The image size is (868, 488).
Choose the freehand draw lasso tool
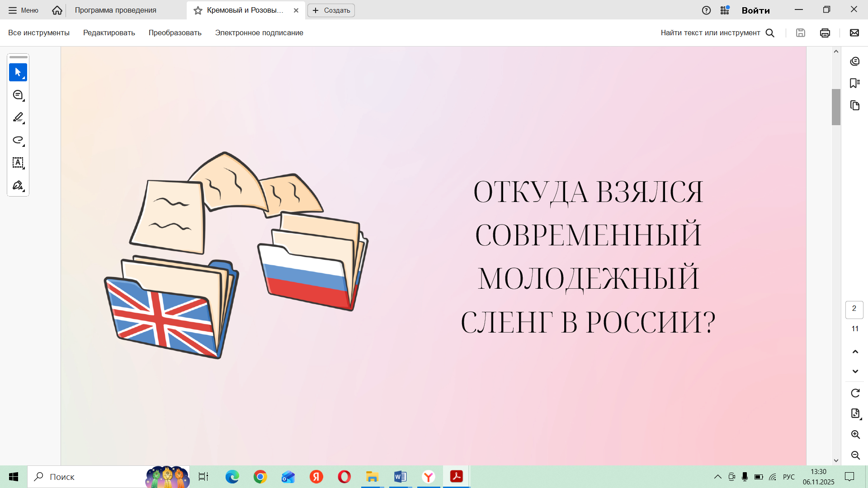pyautogui.click(x=18, y=140)
